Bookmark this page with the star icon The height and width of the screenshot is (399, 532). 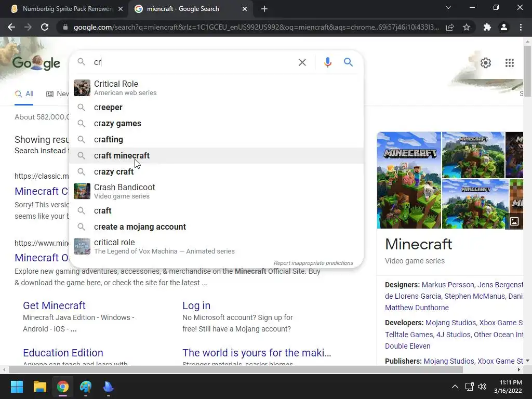[467, 27]
